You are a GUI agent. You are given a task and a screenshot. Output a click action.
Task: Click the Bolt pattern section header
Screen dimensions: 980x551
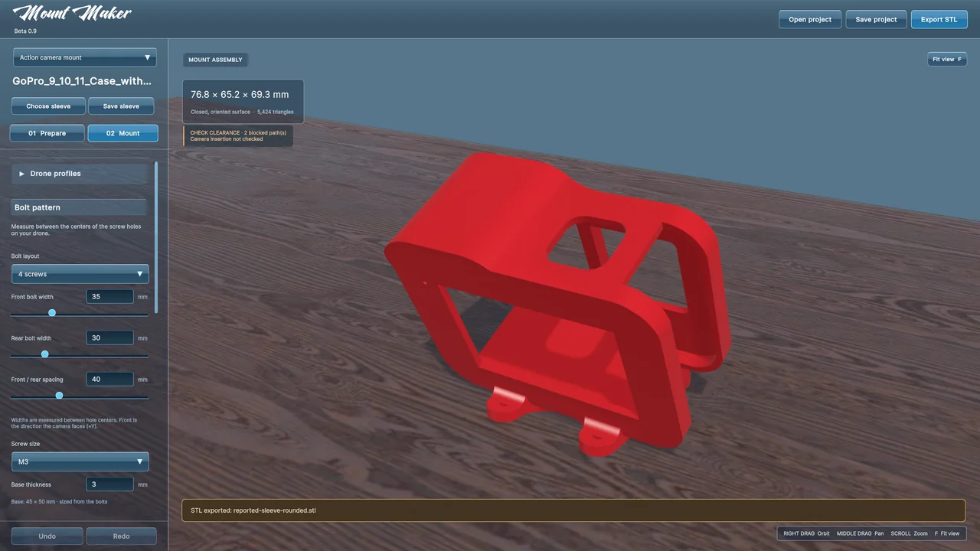(79, 207)
